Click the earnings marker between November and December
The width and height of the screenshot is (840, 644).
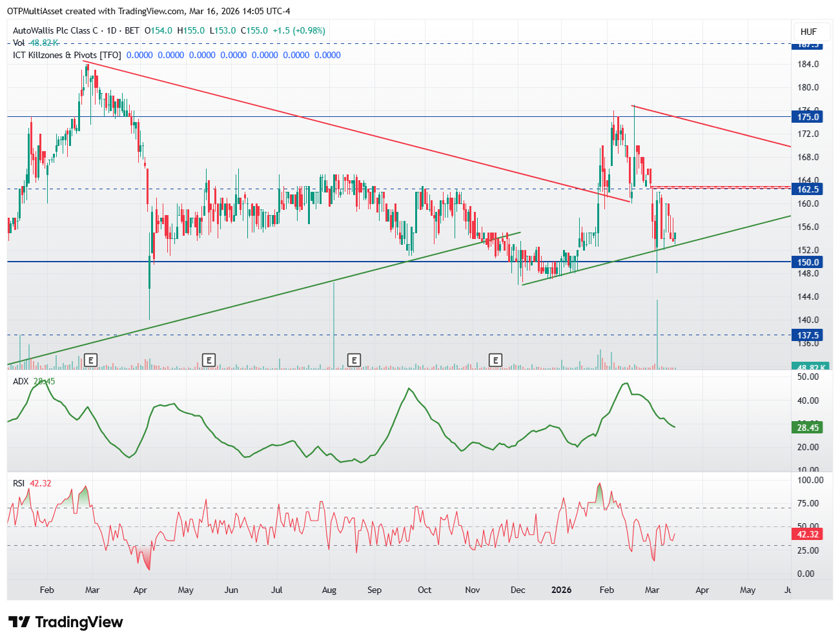click(x=495, y=360)
